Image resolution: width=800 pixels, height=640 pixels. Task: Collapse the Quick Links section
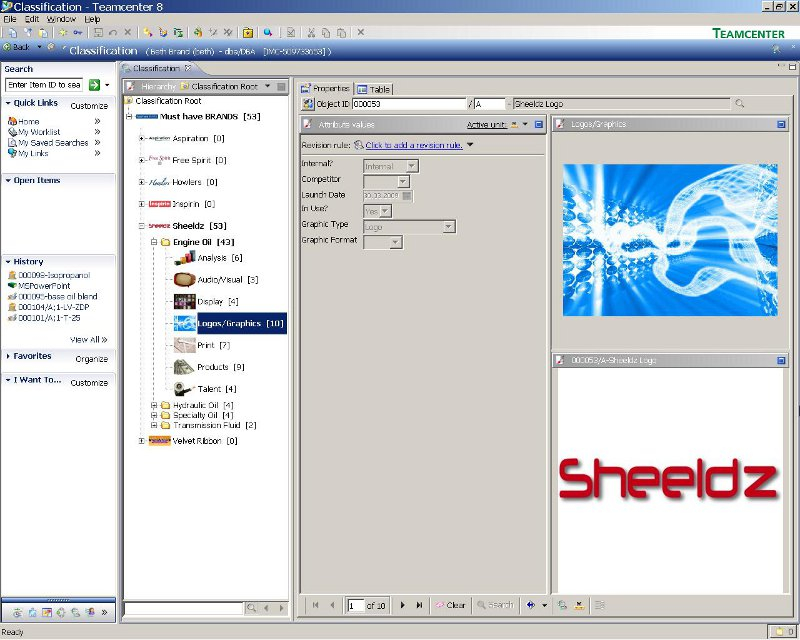[8, 103]
